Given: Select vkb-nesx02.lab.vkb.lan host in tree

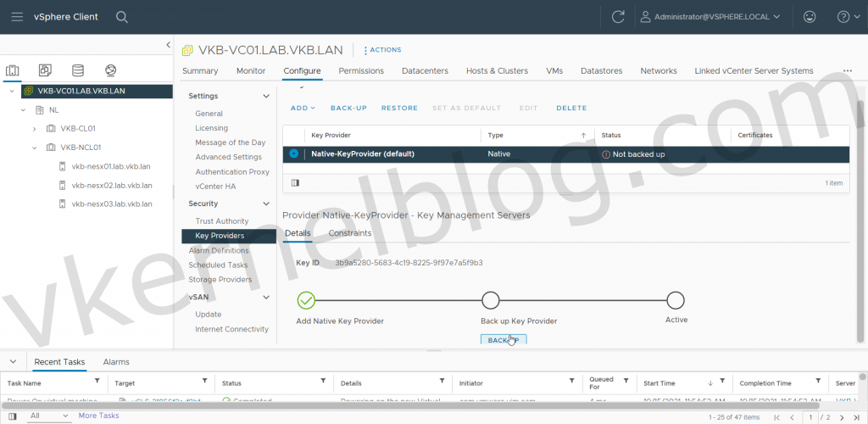Looking at the screenshot, I should click(112, 185).
